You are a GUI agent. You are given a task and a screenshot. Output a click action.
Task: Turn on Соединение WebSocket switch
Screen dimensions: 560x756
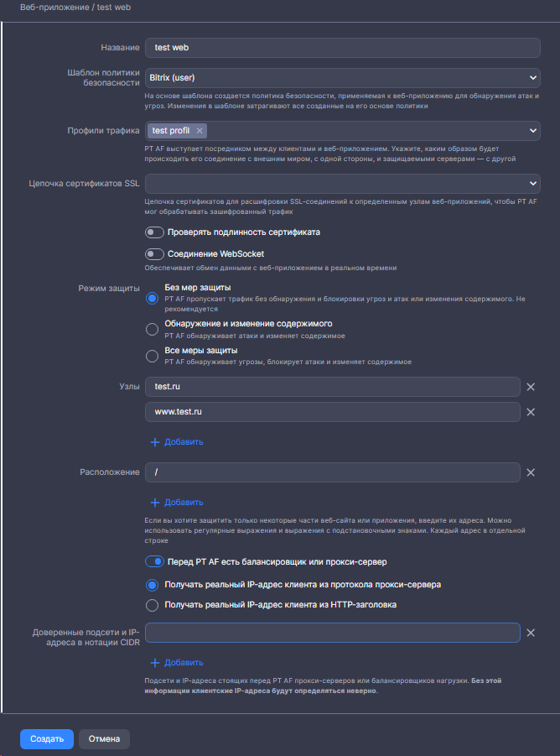pos(154,254)
